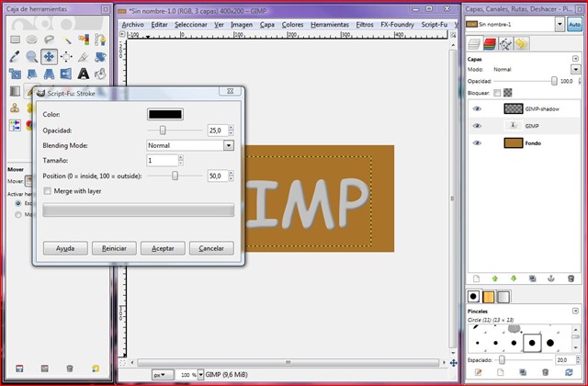This screenshot has width=588, height=386.
Task: Open the Capas panel configuration menu arrow
Action: tap(576, 59)
